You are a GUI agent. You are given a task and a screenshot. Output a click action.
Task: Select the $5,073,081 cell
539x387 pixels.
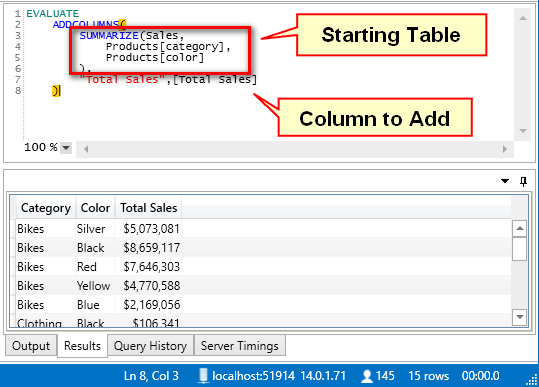[148, 229]
